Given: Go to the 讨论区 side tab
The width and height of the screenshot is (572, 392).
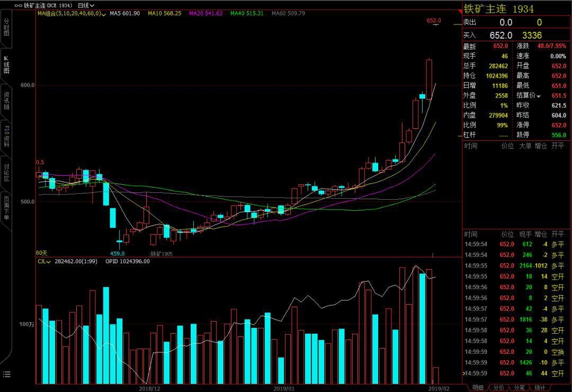Looking at the screenshot, I should (x=6, y=172).
